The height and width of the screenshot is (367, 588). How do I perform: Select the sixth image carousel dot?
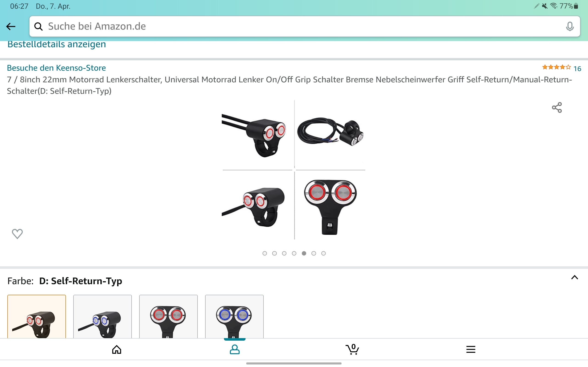tap(314, 253)
